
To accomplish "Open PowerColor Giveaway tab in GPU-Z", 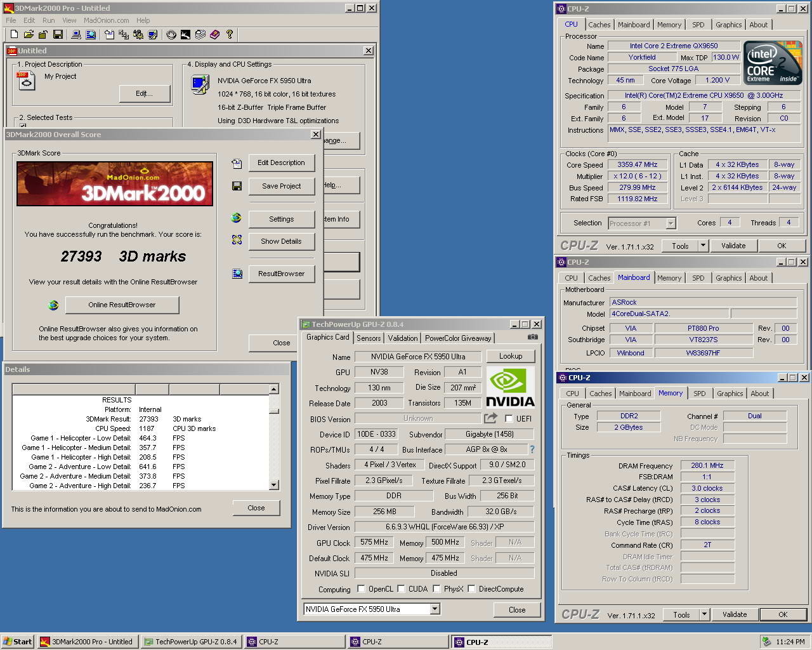I will pos(458,338).
